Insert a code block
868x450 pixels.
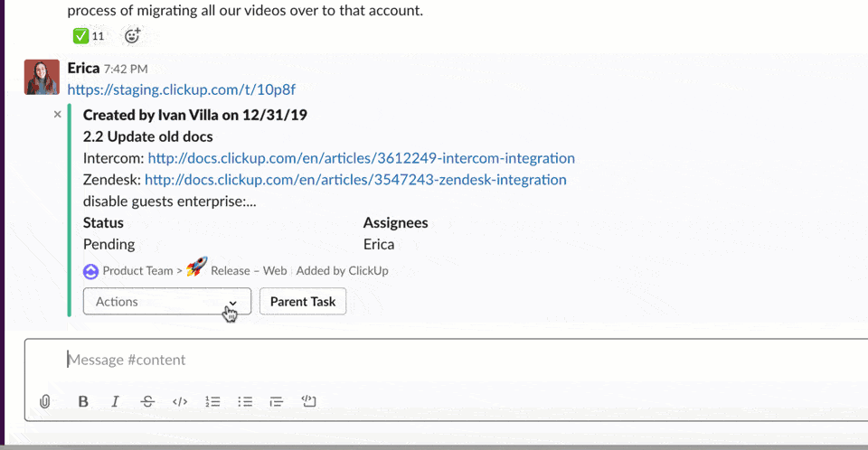pos(308,400)
